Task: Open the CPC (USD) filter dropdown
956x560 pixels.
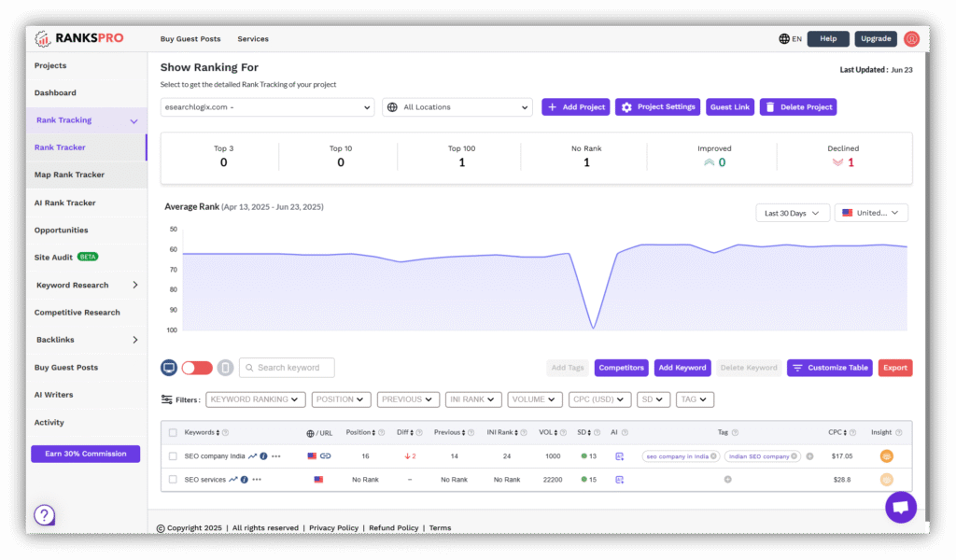Action: point(598,399)
